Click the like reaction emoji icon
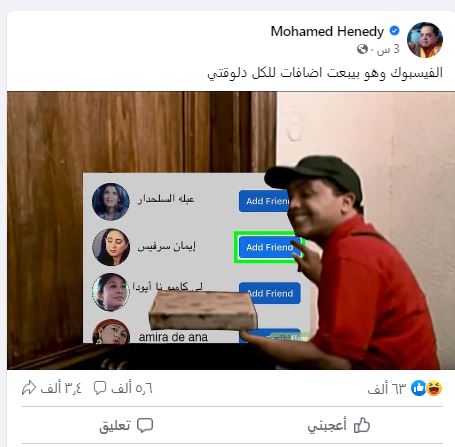This screenshot has height=447, width=455. click(418, 388)
